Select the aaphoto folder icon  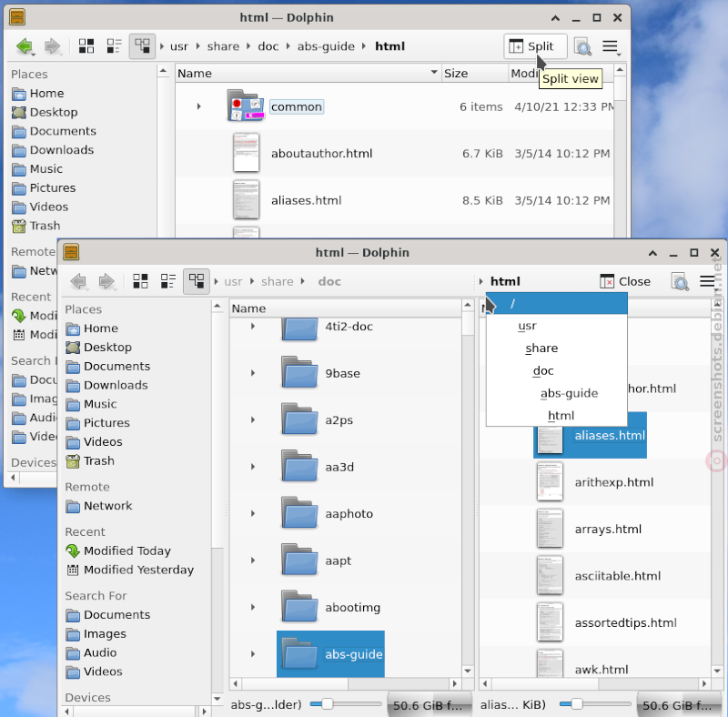(299, 513)
